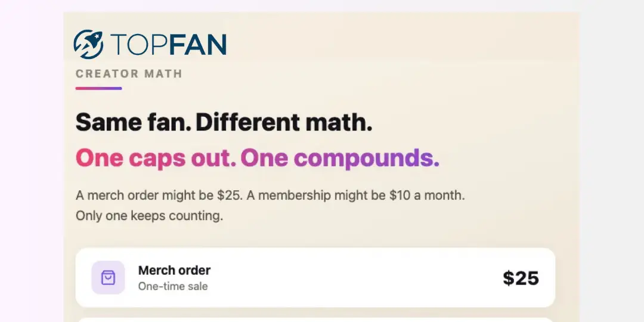This screenshot has height=322, width=644.
Task: Click the partially visible card below Merch order
Action: (315, 320)
